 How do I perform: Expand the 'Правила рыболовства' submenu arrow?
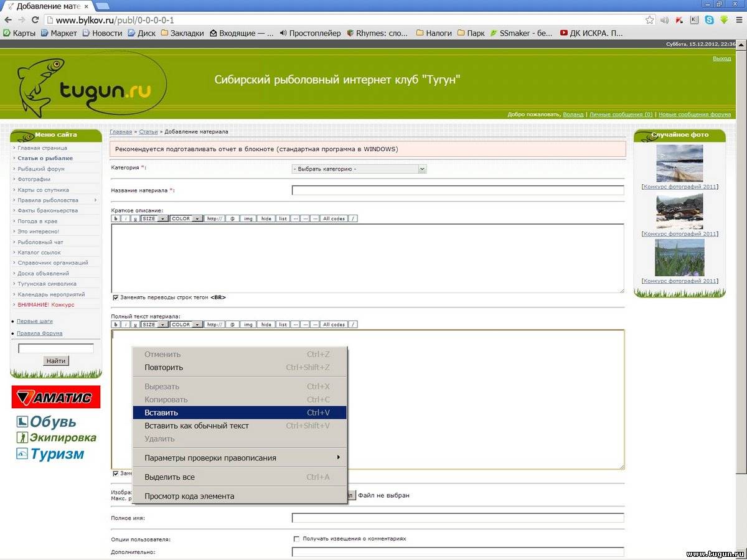click(x=95, y=200)
